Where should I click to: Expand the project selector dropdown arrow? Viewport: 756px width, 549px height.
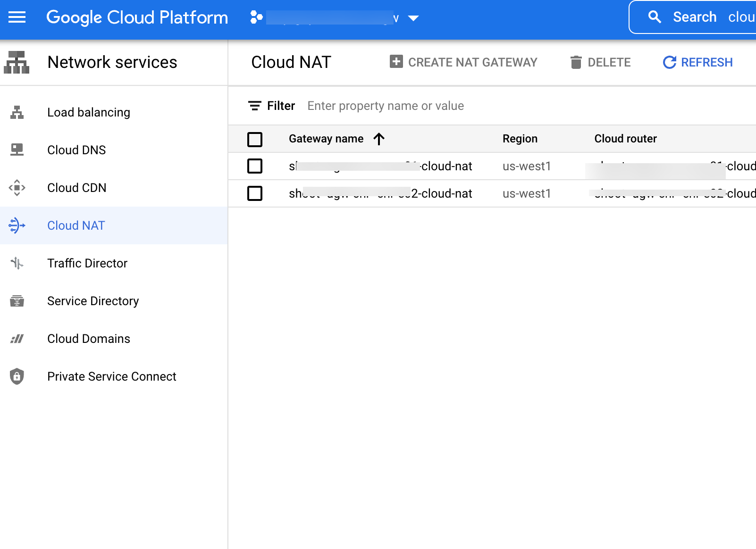pyautogui.click(x=413, y=18)
